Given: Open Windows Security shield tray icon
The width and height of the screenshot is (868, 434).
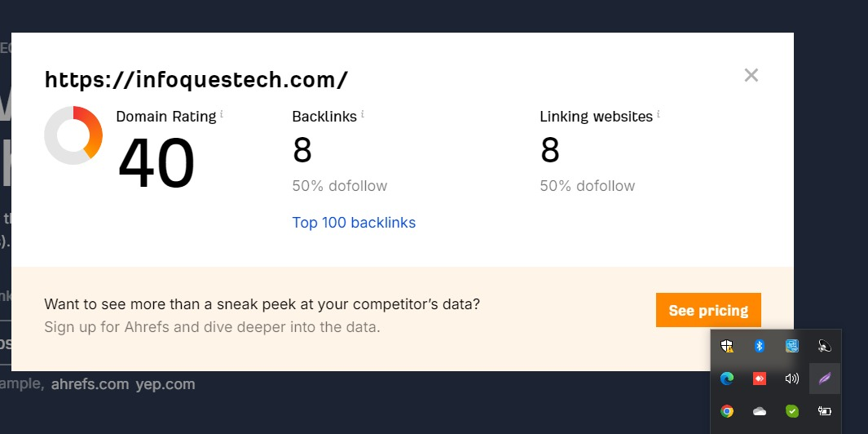Looking at the screenshot, I should 727,347.
